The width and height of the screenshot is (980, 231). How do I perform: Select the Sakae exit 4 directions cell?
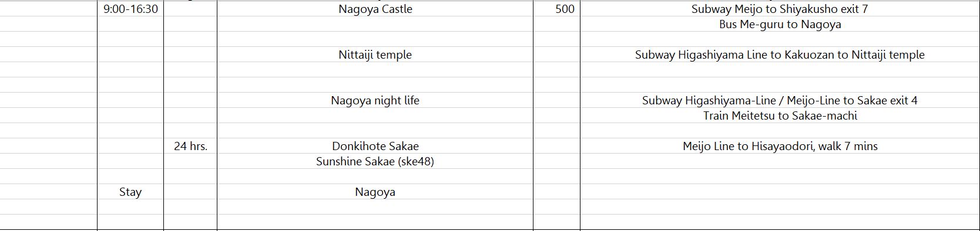tap(780, 100)
